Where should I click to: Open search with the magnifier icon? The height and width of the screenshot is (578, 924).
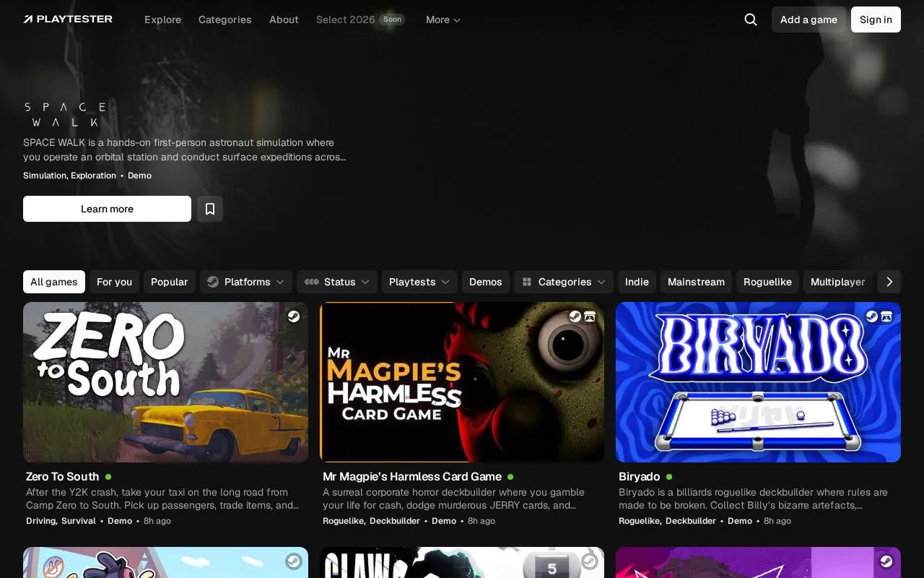pos(751,20)
